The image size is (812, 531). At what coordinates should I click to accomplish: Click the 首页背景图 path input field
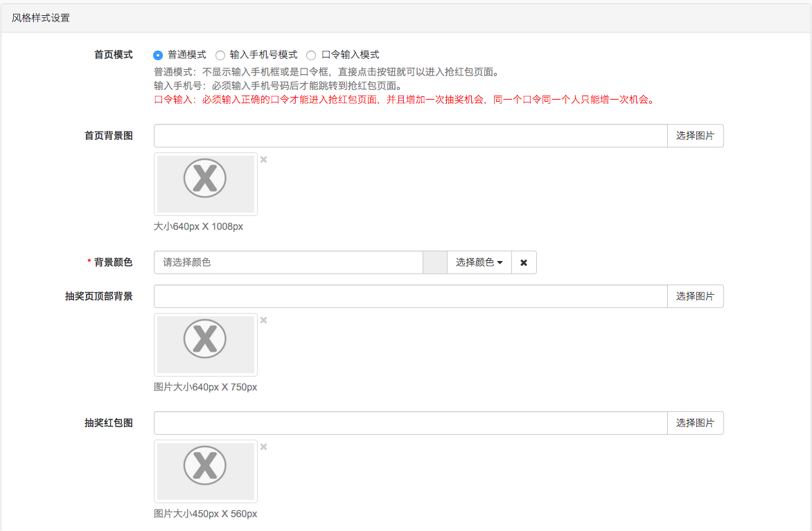(x=411, y=136)
